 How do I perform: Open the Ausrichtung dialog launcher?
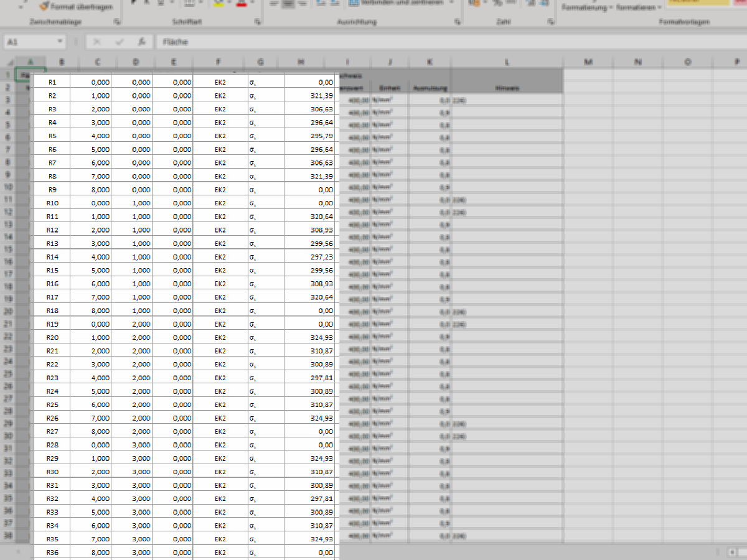coord(458,22)
